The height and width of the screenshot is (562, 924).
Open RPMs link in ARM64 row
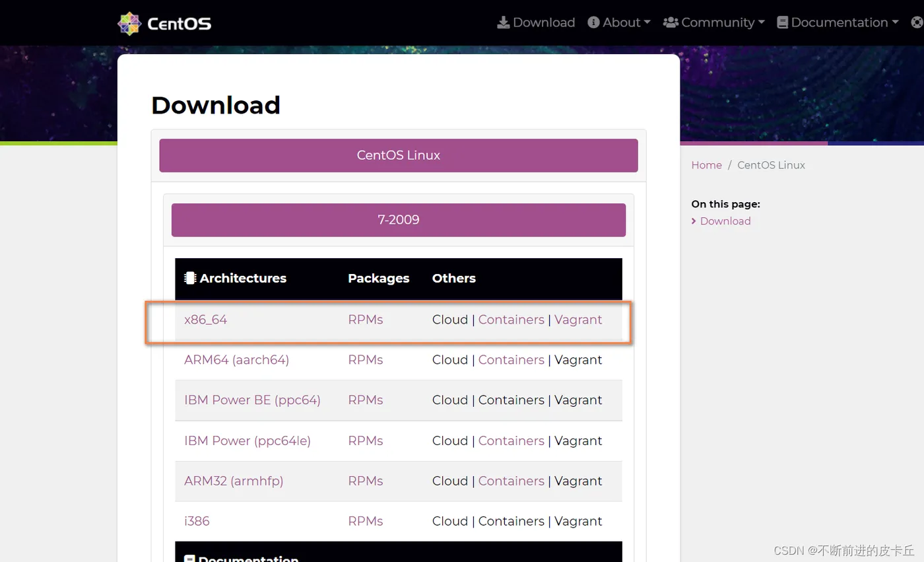click(x=366, y=360)
